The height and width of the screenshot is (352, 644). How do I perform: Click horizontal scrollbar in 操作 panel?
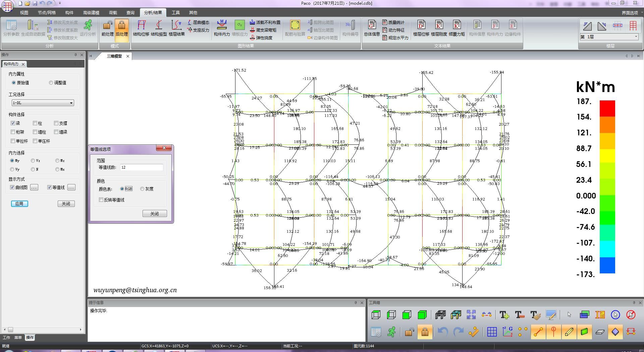coord(43,330)
